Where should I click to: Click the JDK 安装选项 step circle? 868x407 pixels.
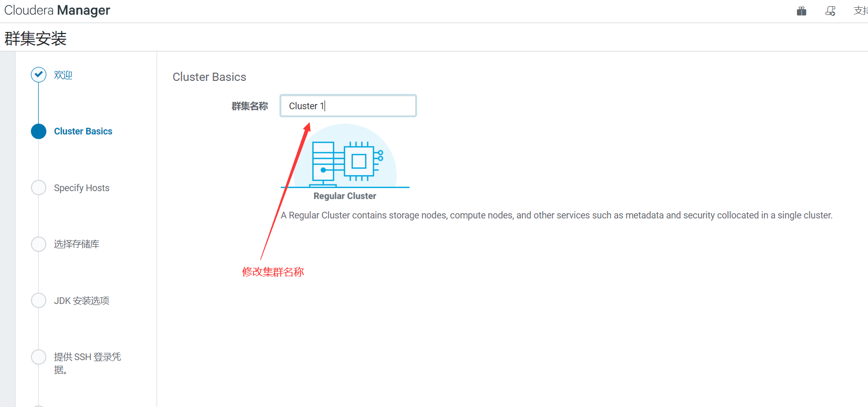click(39, 300)
